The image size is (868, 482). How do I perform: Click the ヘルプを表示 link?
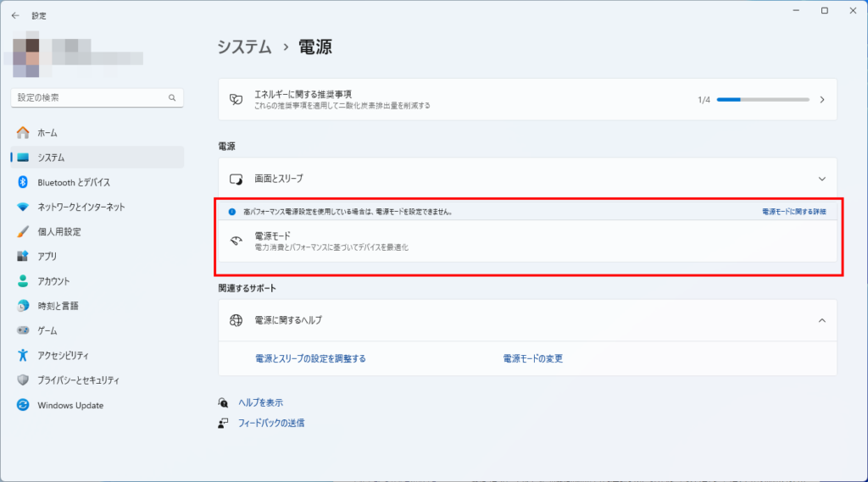click(261, 402)
